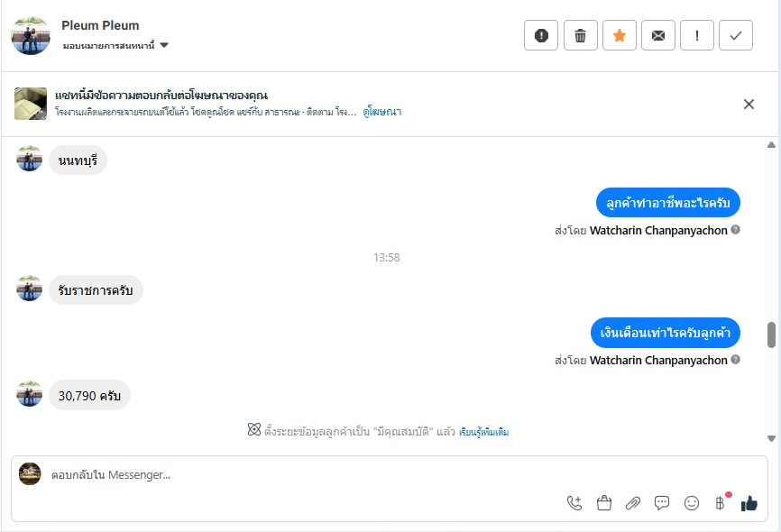Click the Baht payment request icon
781x532 pixels.
point(720,503)
